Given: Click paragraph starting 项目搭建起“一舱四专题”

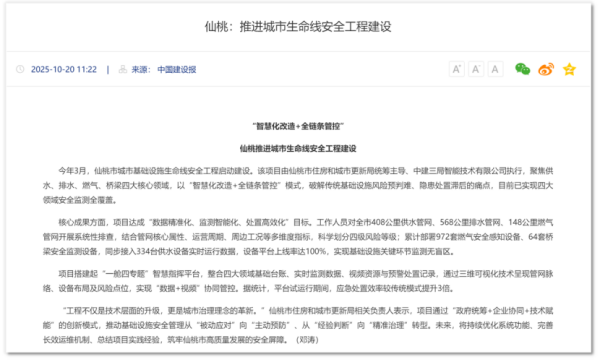Looking at the screenshot, I should click(298, 281).
